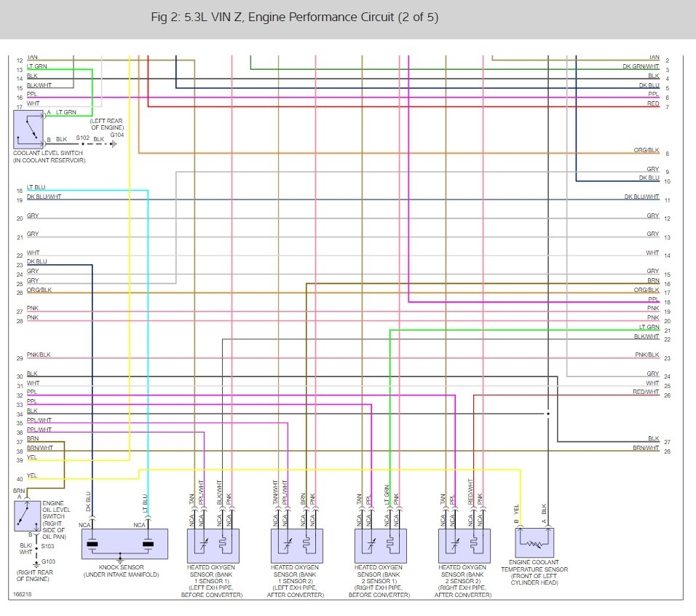696x616 pixels.
Task: Select the Knock Sensor component box
Action: pos(124,544)
